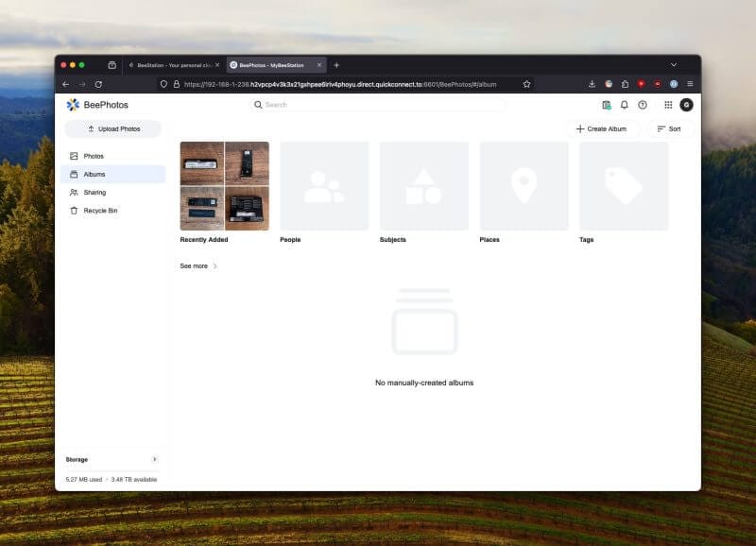Open the notifications bell
This screenshot has width=756, height=546.
(623, 105)
